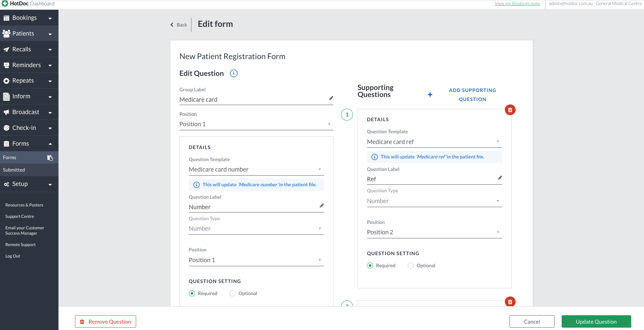The image size is (644, 330).
Task: Click Email your Customer Success Manager
Action: click(x=25, y=231)
